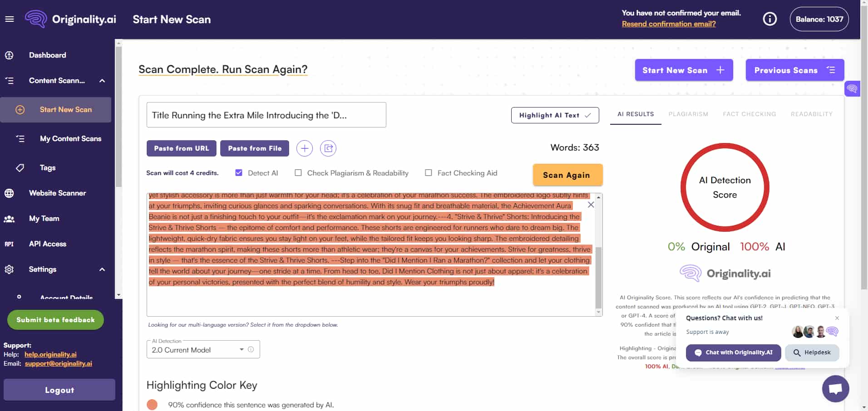Click the API icon in sidebar
This screenshot has width=868, height=411.
tap(9, 244)
